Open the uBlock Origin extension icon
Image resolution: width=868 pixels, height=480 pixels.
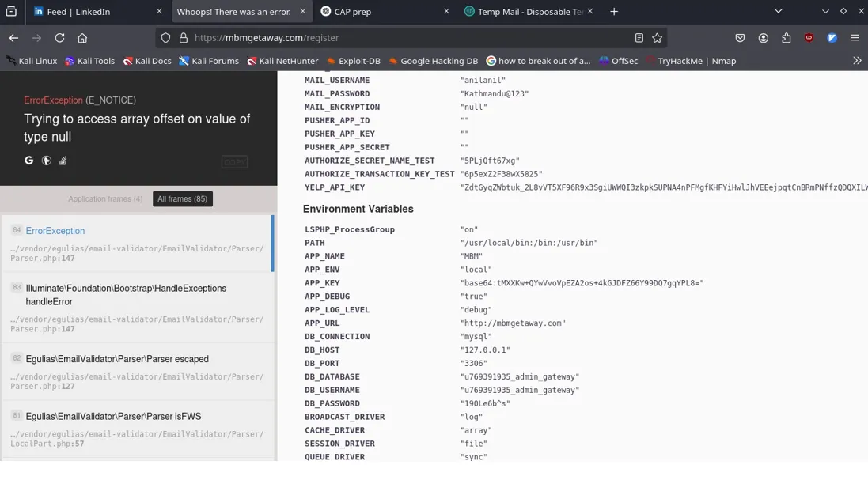coord(809,38)
